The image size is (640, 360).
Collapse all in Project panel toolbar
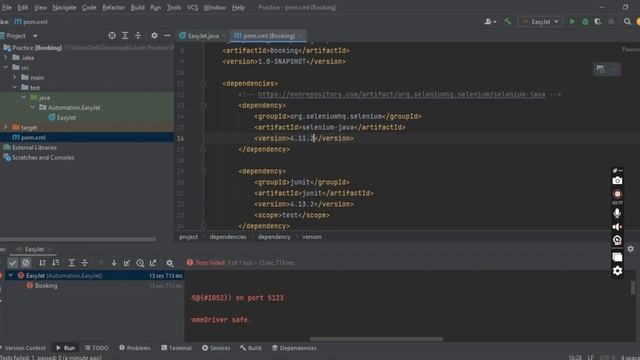(138, 36)
